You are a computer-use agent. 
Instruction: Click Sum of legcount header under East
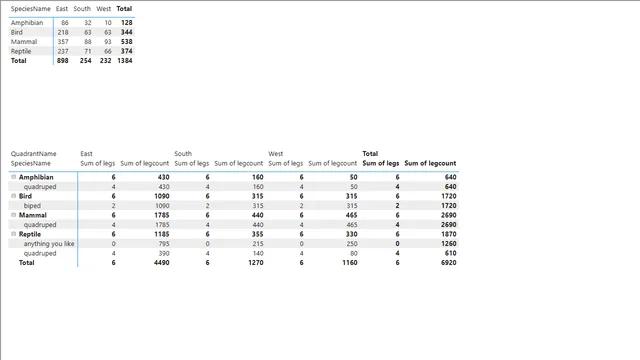pos(144,163)
